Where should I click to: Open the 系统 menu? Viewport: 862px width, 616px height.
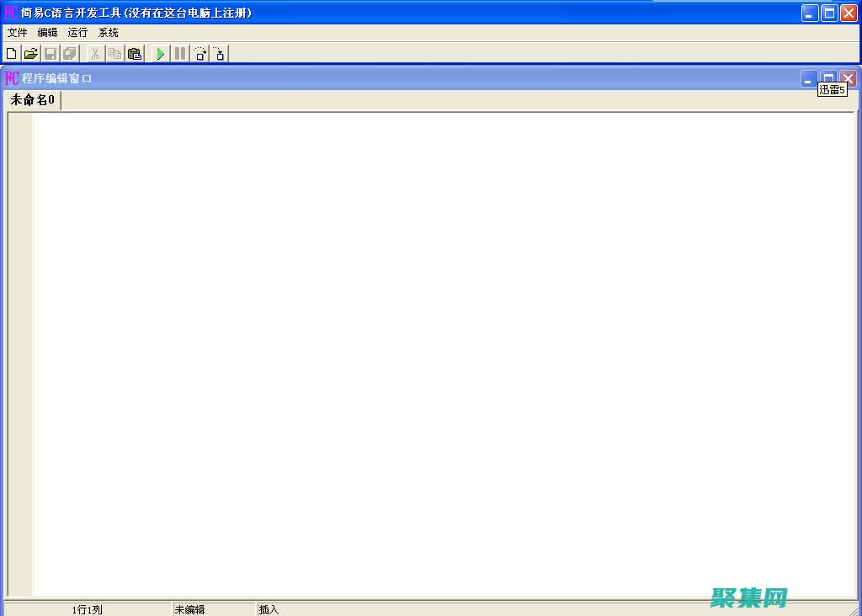click(109, 33)
